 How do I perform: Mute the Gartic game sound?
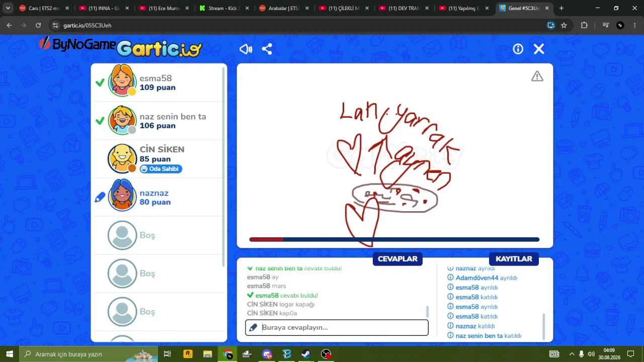point(246,49)
